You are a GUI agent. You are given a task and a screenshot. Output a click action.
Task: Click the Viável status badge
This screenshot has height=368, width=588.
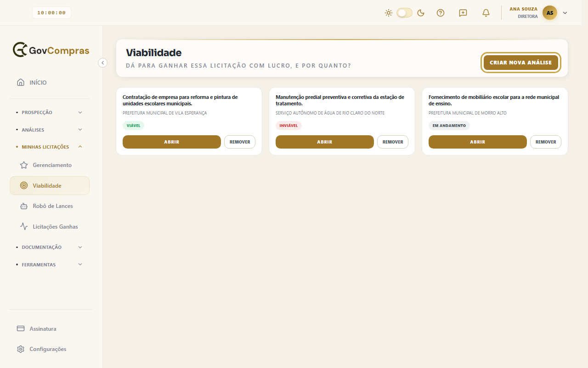click(x=133, y=126)
